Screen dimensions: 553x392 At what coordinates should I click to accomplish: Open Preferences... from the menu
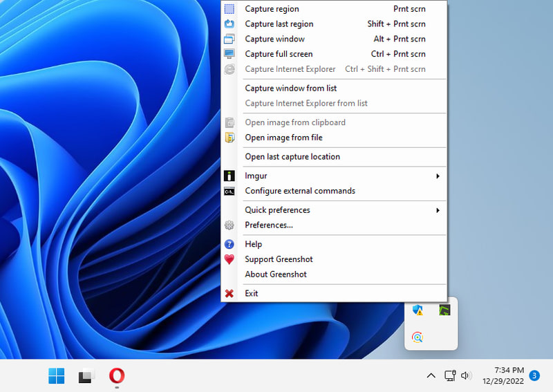[269, 225]
